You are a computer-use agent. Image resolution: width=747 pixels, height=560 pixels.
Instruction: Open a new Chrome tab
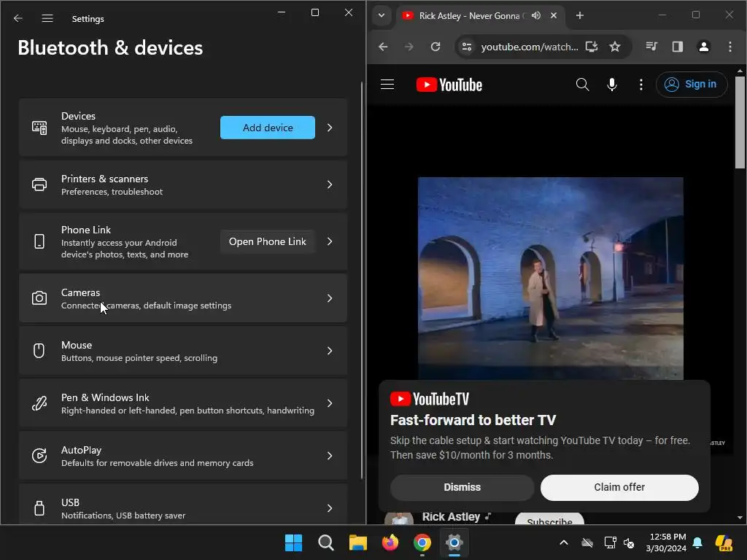[x=580, y=16]
